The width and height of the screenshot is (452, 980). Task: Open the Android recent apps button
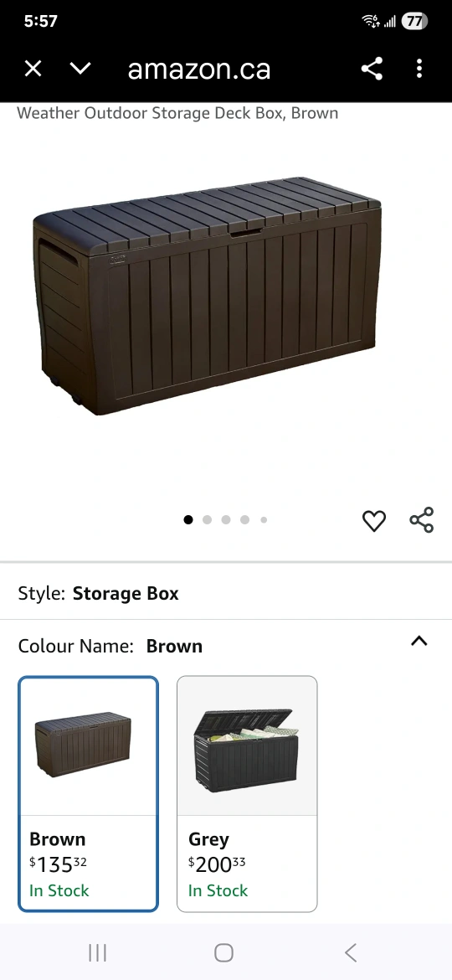[97, 952]
